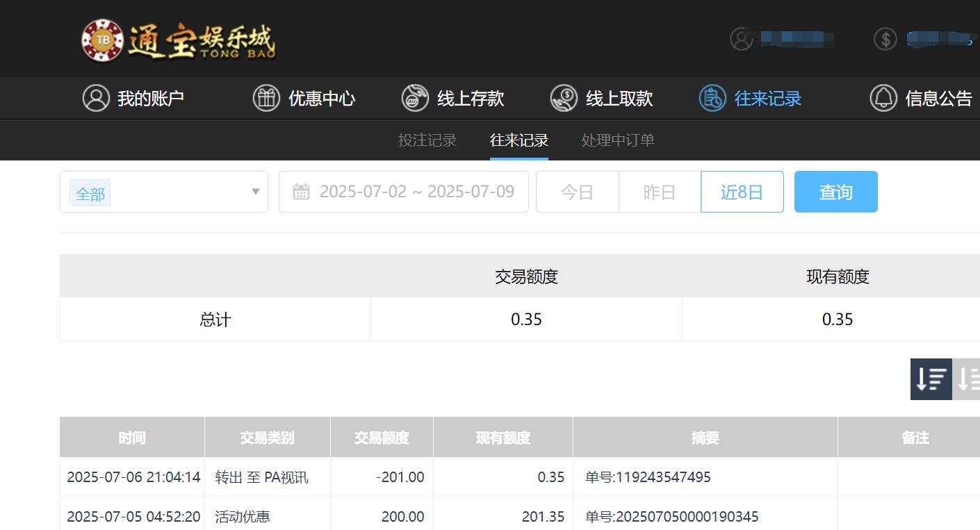Select the 近8日 quick range button
This screenshot has height=530, width=980.
click(742, 191)
